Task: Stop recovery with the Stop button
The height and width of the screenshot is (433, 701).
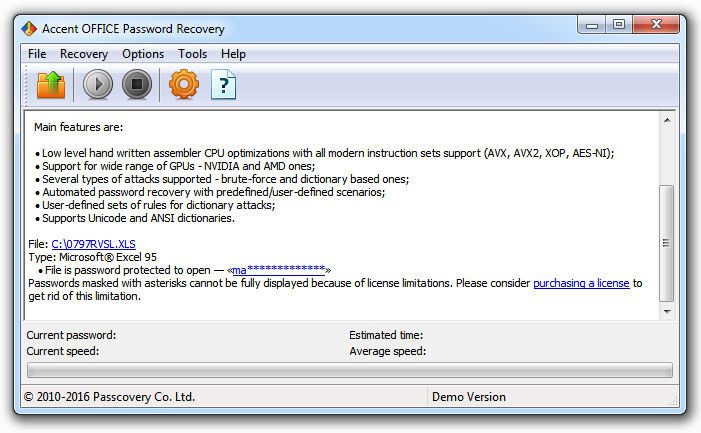Action: coord(137,84)
